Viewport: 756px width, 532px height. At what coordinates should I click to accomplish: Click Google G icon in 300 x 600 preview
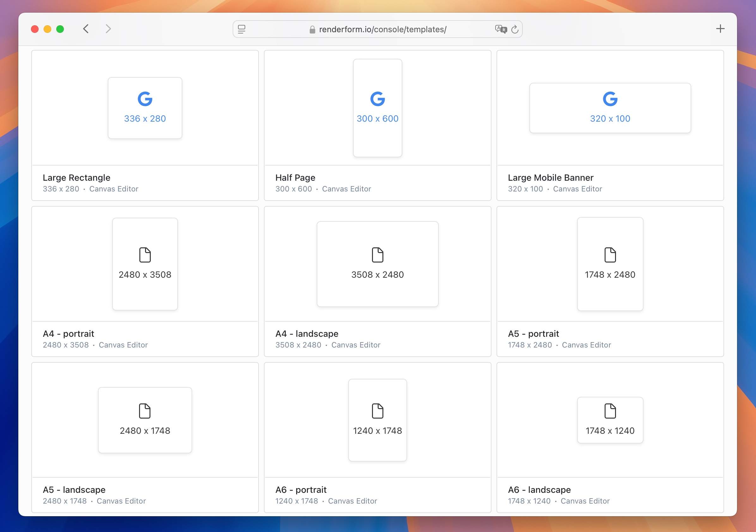377,99
